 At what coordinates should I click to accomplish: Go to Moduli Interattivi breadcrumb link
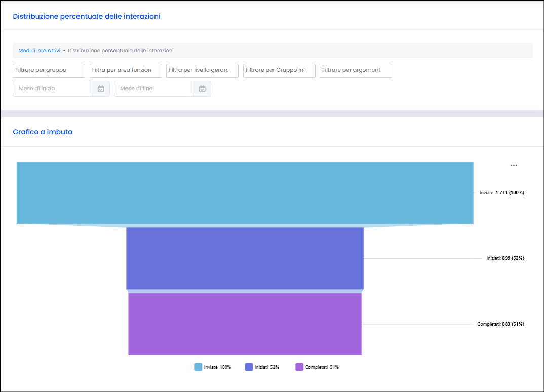tap(39, 50)
